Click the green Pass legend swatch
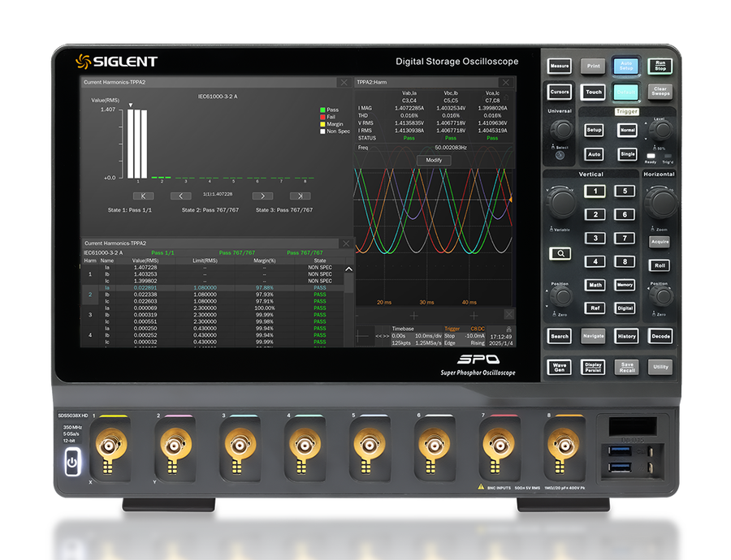Image resolution: width=731 pixels, height=560 pixels. pyautogui.click(x=322, y=110)
